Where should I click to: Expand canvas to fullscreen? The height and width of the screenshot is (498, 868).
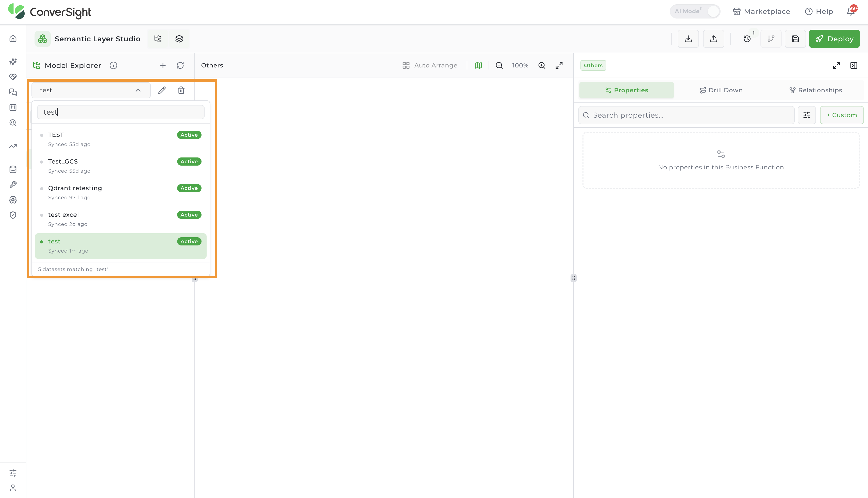(x=559, y=65)
